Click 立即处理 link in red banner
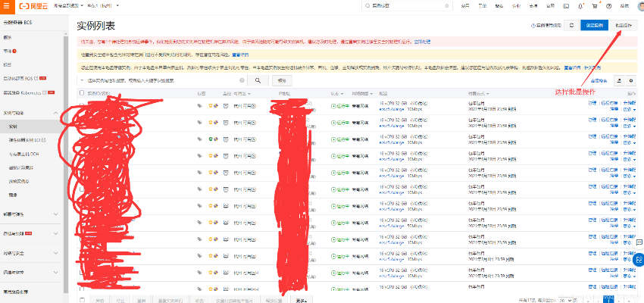The image size is (644, 303). (422, 42)
